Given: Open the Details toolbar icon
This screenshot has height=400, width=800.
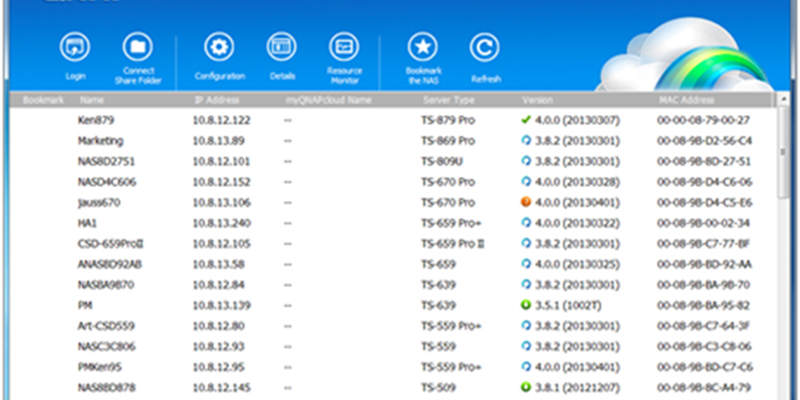Looking at the screenshot, I should [x=282, y=47].
